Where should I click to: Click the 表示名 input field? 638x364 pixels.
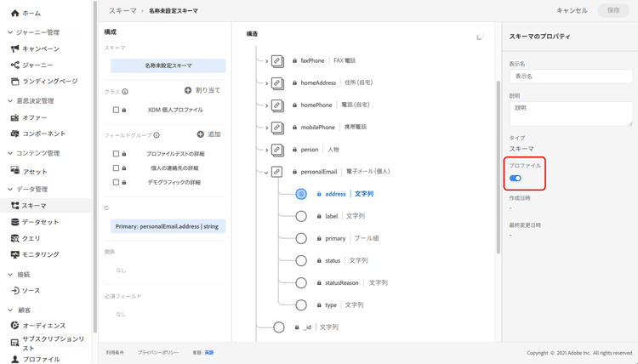click(571, 77)
